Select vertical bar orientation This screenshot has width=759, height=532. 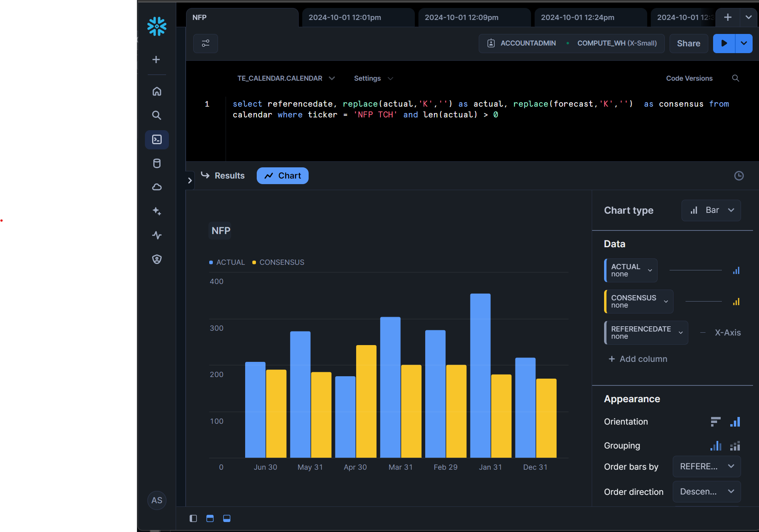click(x=735, y=422)
